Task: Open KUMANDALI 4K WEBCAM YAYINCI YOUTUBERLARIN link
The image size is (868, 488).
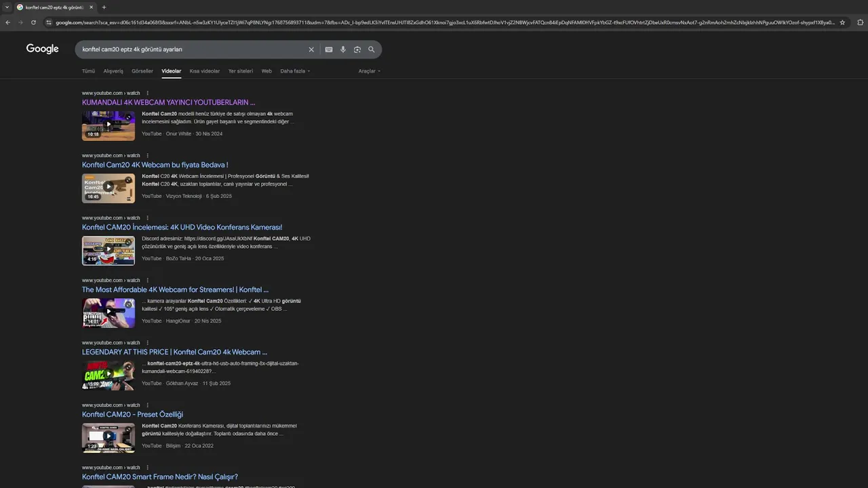Action: click(x=168, y=102)
